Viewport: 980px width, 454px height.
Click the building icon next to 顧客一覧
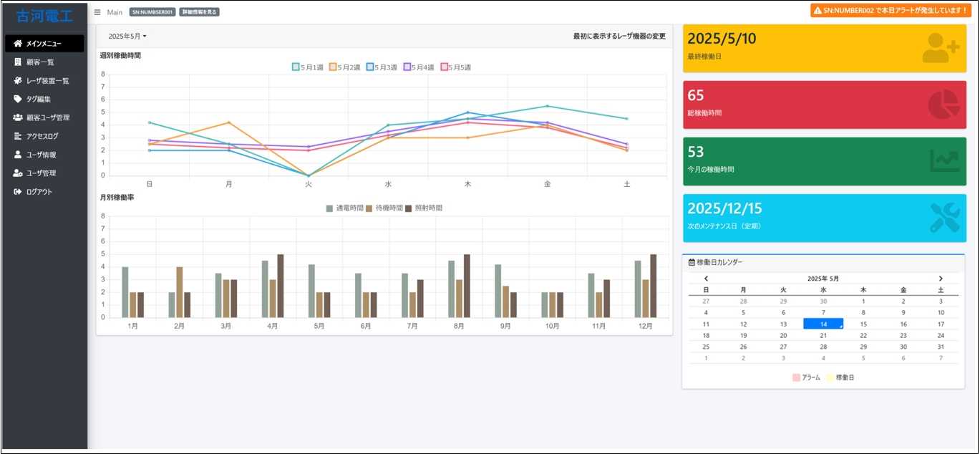[x=18, y=62]
